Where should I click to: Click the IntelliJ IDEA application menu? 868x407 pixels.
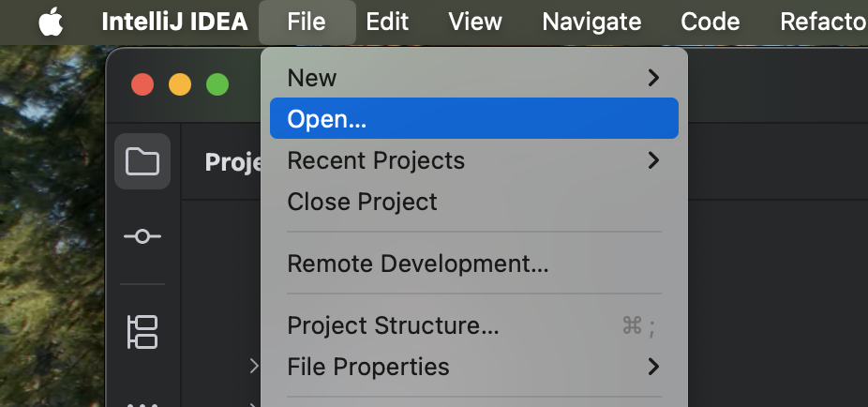tap(175, 22)
